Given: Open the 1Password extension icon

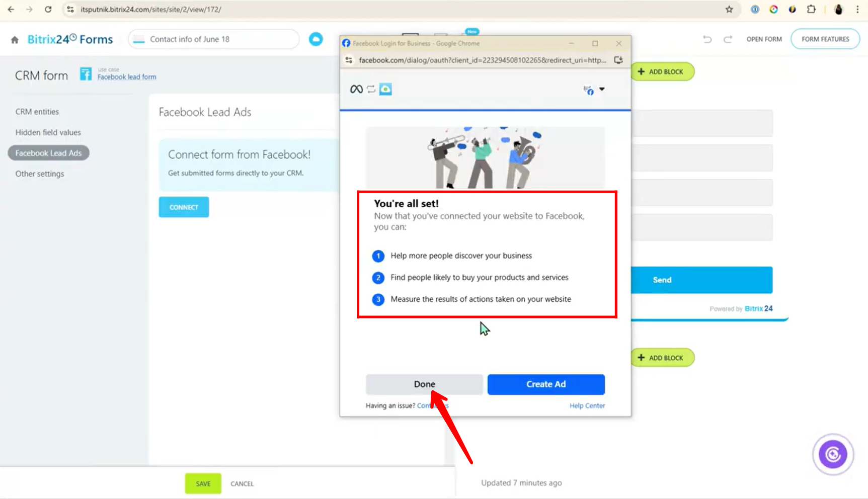Looking at the screenshot, I should [755, 10].
